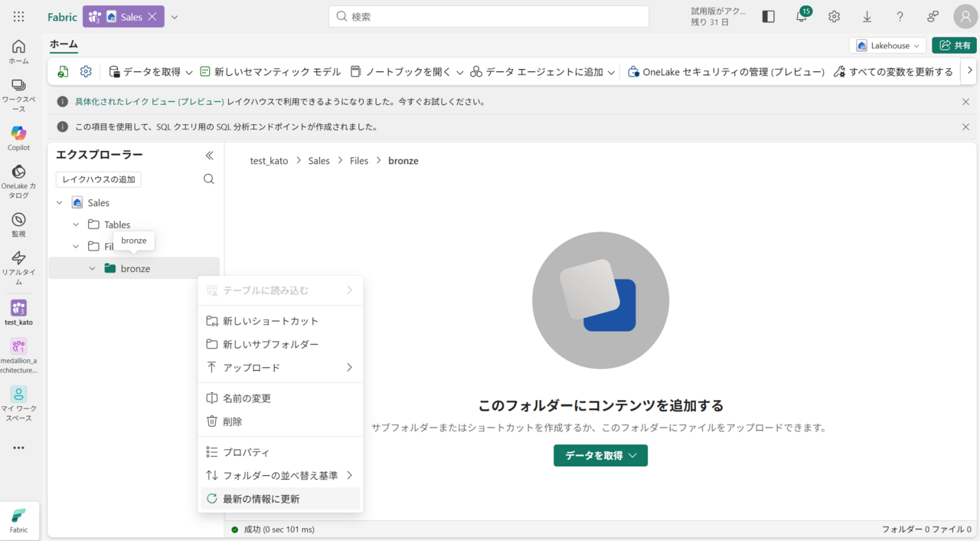Click the green 共有 share button

[x=954, y=45]
